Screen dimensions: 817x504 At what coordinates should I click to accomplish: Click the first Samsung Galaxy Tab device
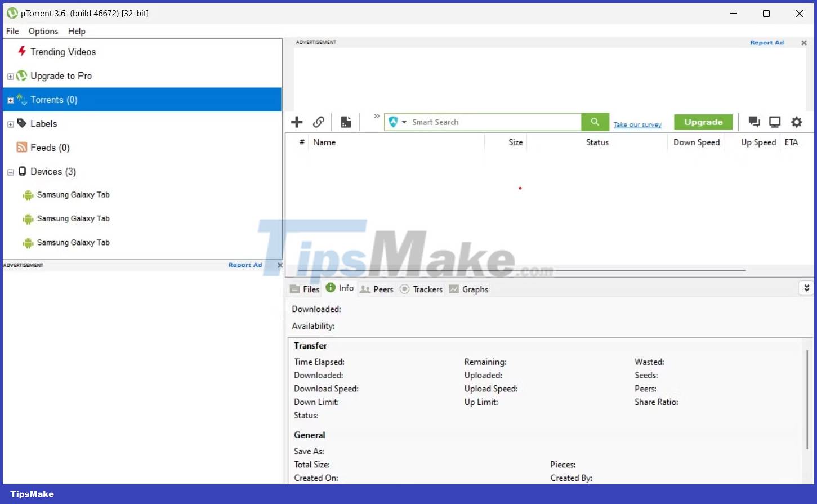[x=73, y=194]
